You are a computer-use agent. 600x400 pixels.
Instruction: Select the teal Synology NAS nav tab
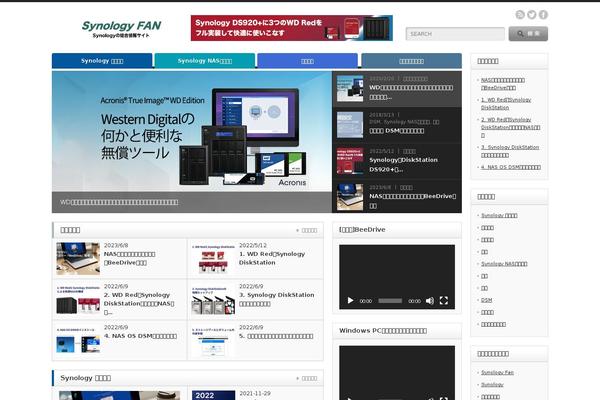click(205, 61)
